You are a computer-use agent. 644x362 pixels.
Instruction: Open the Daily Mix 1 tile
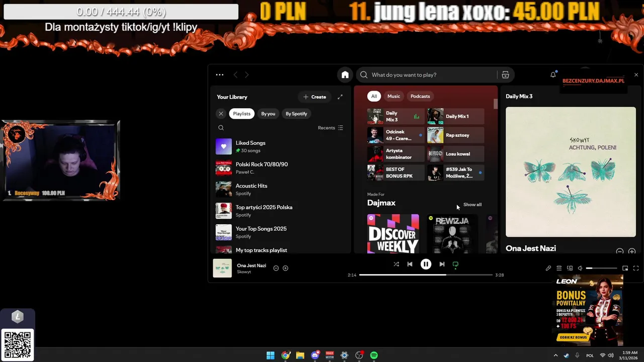456,116
